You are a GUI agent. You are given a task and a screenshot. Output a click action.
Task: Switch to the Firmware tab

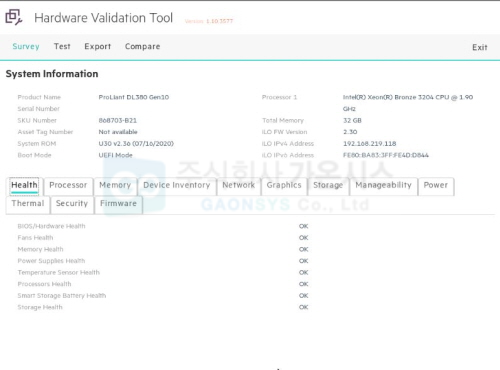119,204
